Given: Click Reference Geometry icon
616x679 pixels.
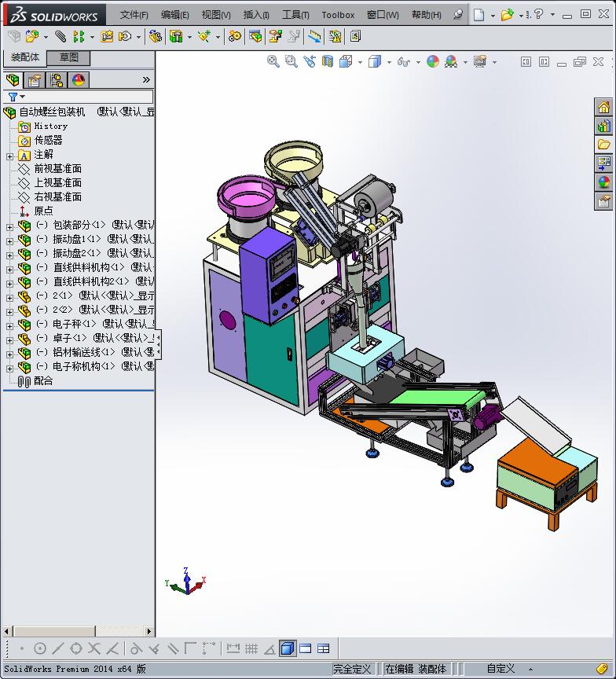Looking at the screenshot, I should click(x=203, y=36).
